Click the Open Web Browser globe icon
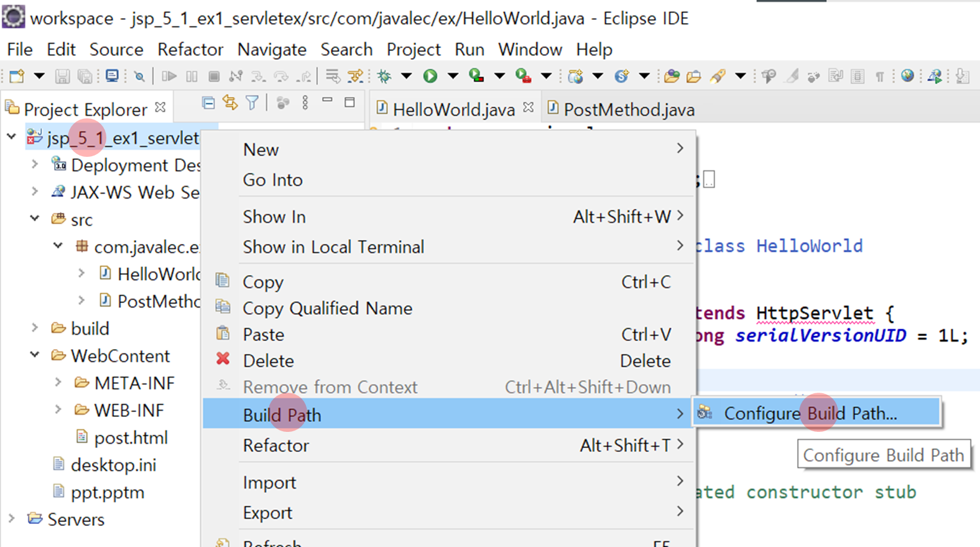 pos(907,76)
